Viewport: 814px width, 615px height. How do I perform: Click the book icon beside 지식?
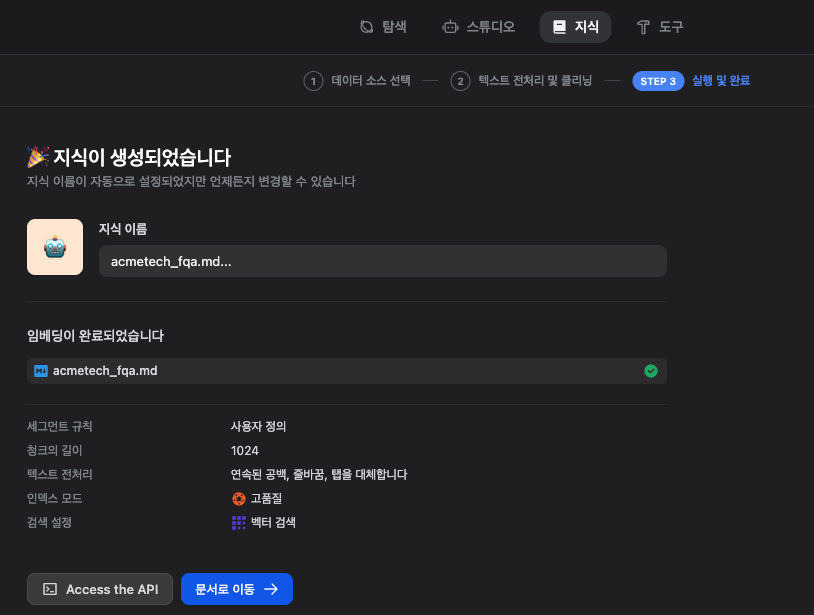(x=559, y=27)
